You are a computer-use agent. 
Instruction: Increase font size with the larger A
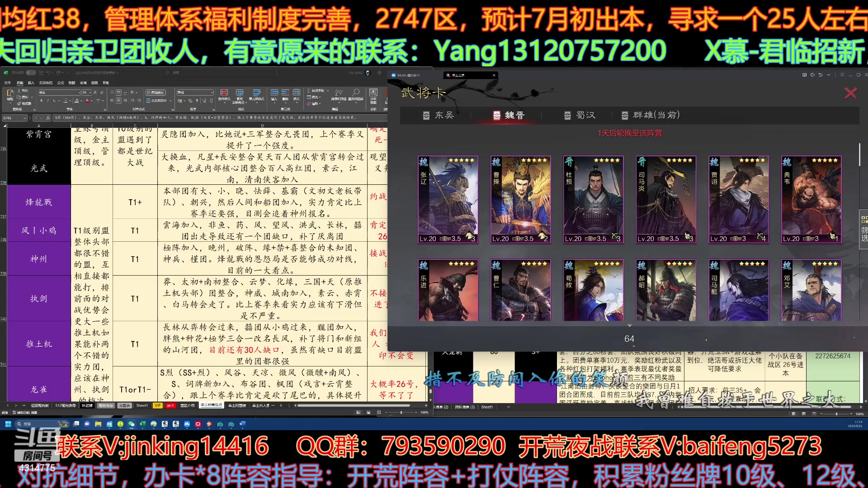click(95, 92)
